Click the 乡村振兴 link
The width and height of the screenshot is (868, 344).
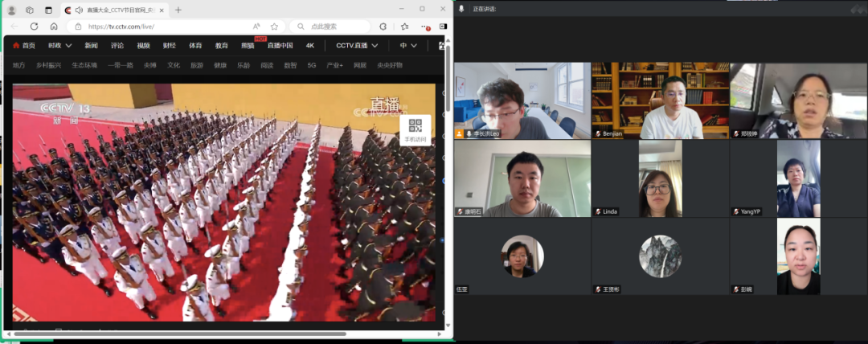pyautogui.click(x=49, y=65)
